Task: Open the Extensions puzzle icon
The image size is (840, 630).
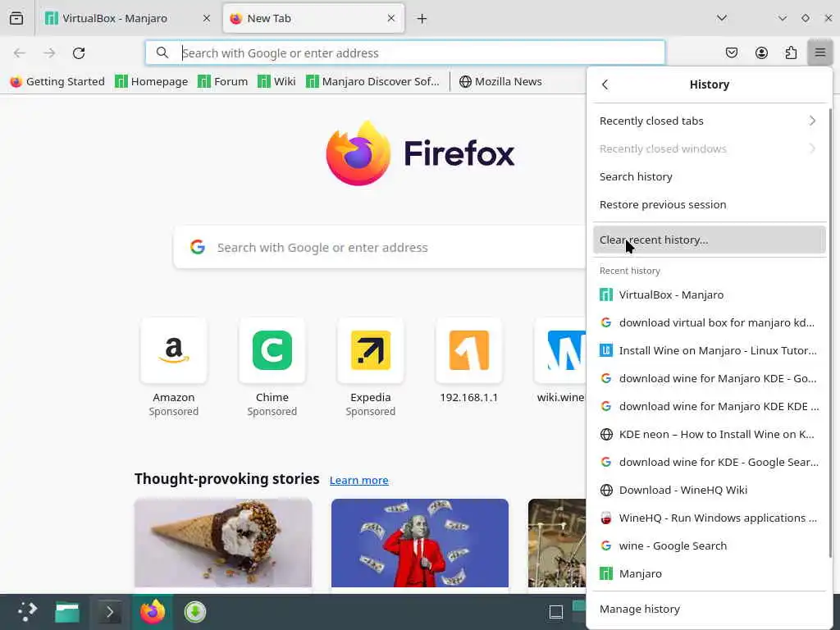Action: click(x=791, y=52)
